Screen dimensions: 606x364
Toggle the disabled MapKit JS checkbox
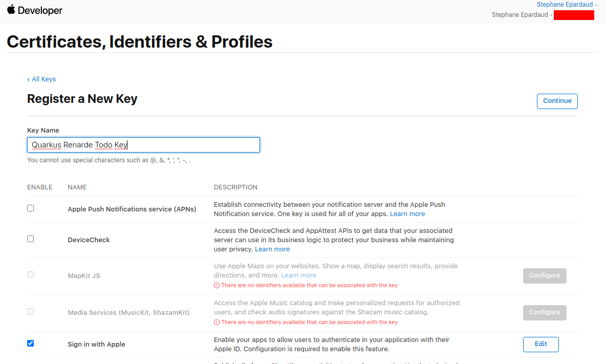(31, 275)
